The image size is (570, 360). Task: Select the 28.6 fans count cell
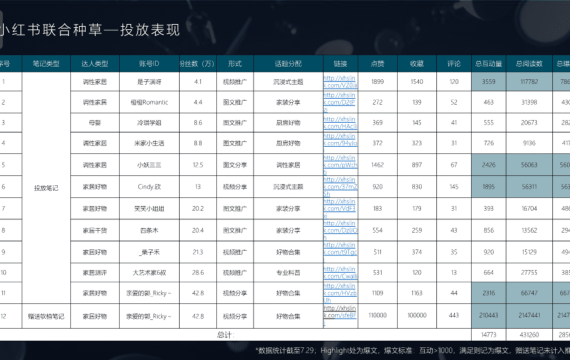(x=198, y=272)
